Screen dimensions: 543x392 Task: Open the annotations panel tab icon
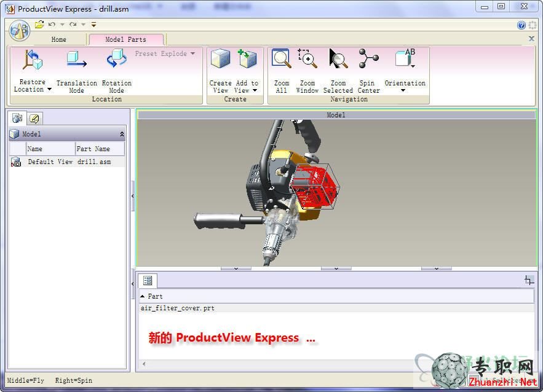pos(34,119)
